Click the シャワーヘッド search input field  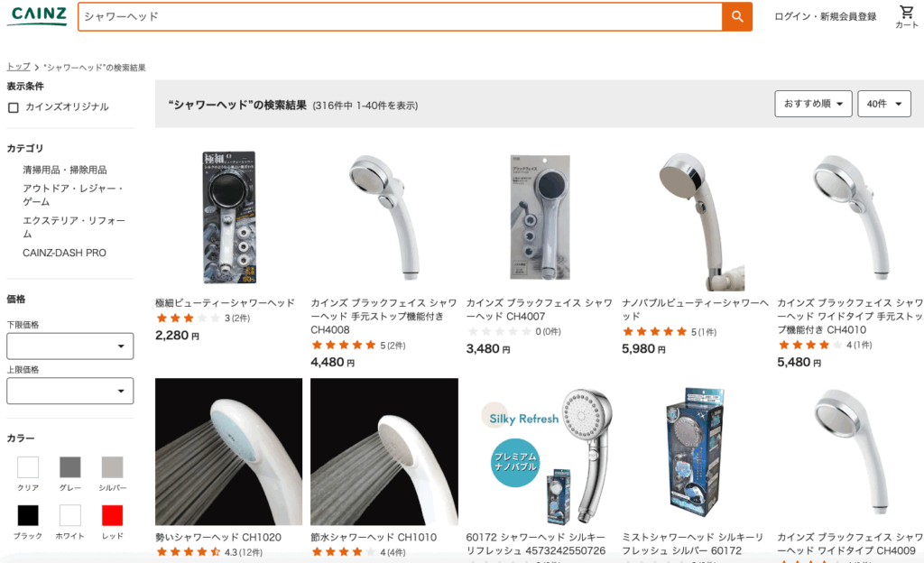400,16
